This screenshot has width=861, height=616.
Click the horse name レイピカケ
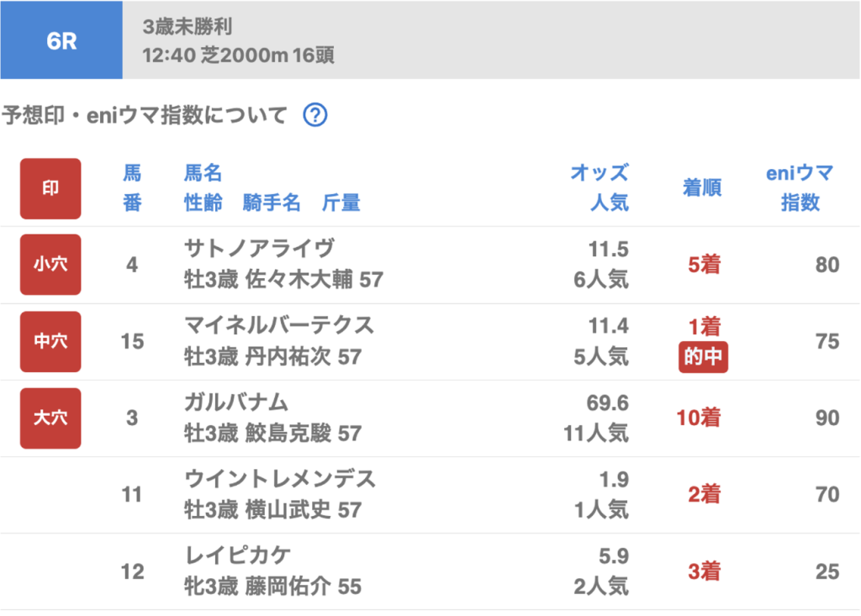click(238, 555)
